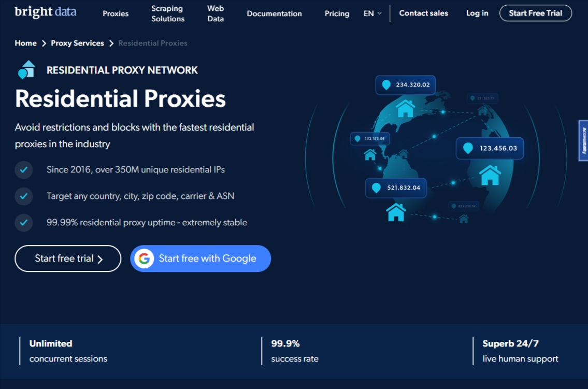Click the checkmark beside 350M unique residential IPs
Viewport: 588px width, 389px height.
coord(24,170)
